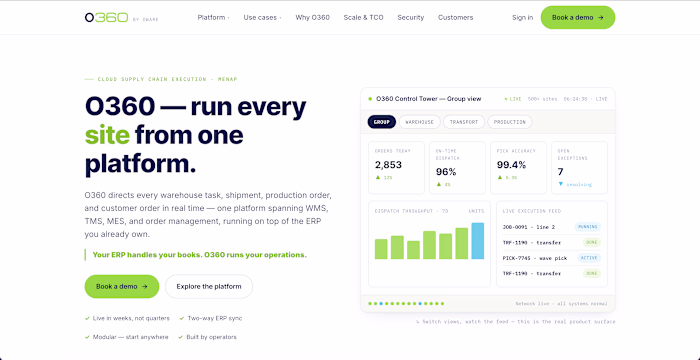700x360 pixels.
Task: Click the Live Execution Feed heading
Action: coord(532,211)
